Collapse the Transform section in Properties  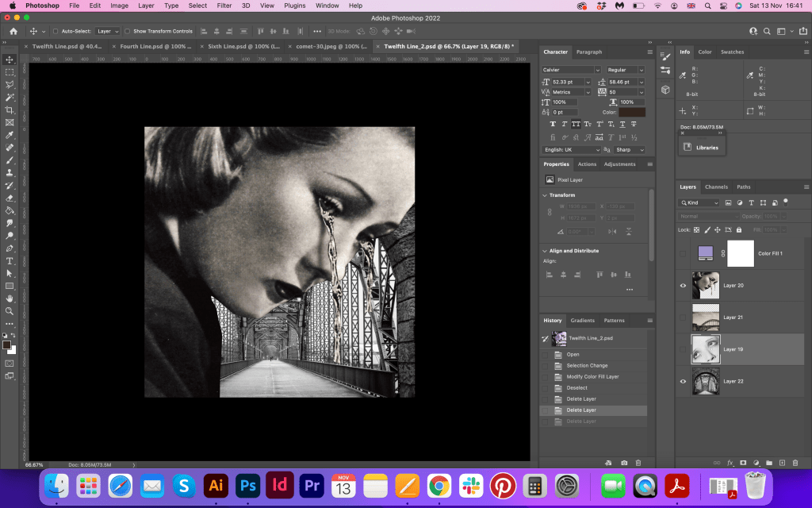[545, 195]
